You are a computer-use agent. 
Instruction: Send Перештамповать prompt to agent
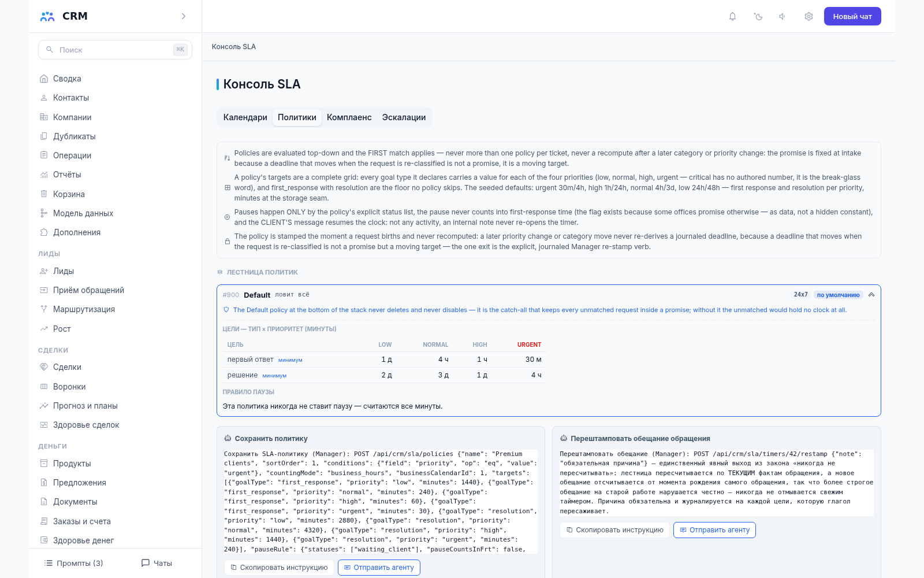click(714, 530)
